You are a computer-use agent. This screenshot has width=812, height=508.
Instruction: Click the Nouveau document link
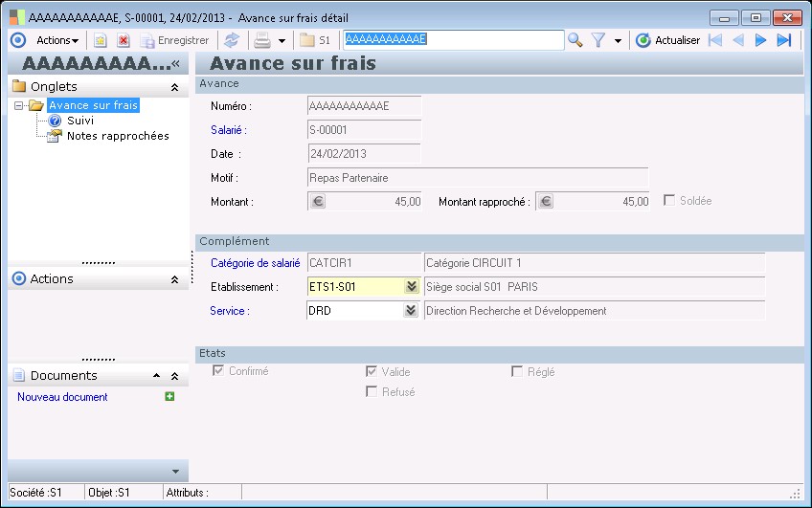pyautogui.click(x=62, y=397)
